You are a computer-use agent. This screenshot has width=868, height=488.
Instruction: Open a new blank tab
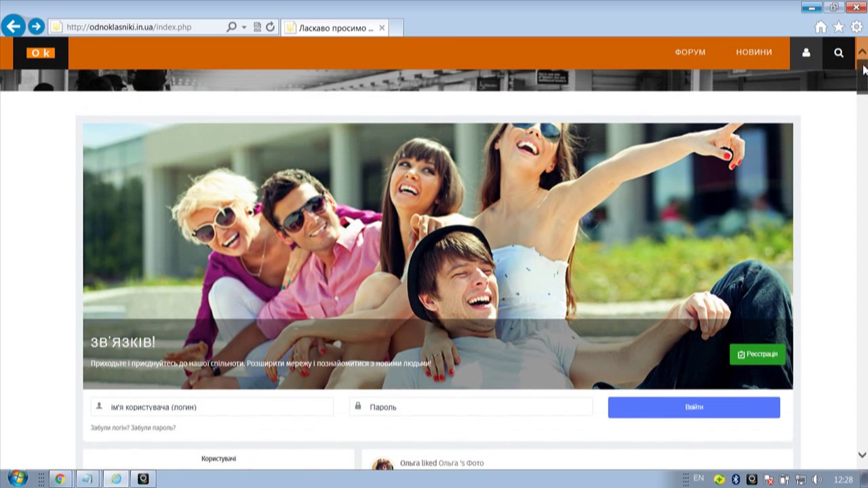coord(397,28)
